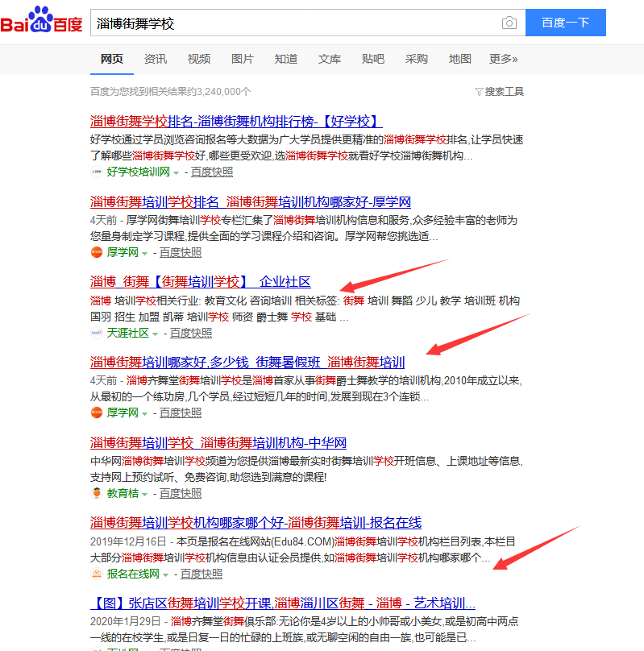The width and height of the screenshot is (644, 651).
Task: Click 厚学网 favicon under second result
Action: [x=97, y=252]
